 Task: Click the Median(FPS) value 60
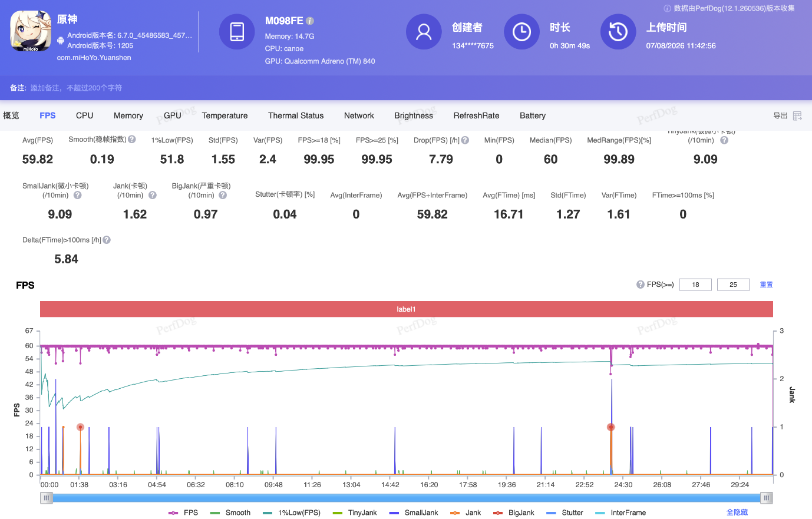pyautogui.click(x=551, y=160)
